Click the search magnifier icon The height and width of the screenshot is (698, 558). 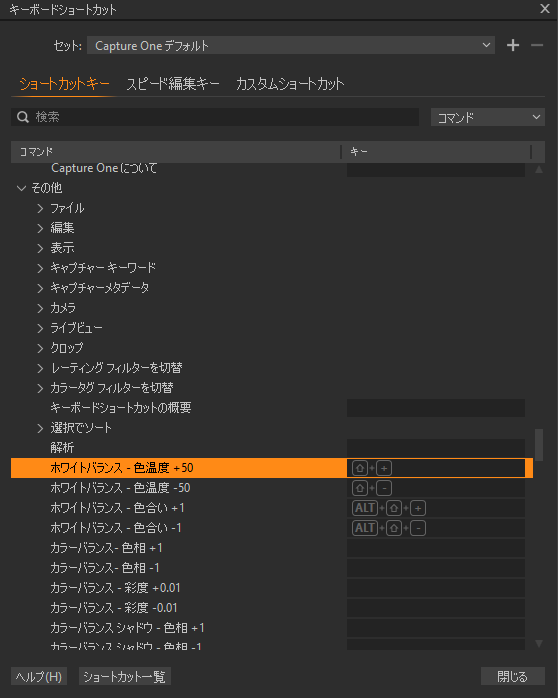[x=23, y=117]
